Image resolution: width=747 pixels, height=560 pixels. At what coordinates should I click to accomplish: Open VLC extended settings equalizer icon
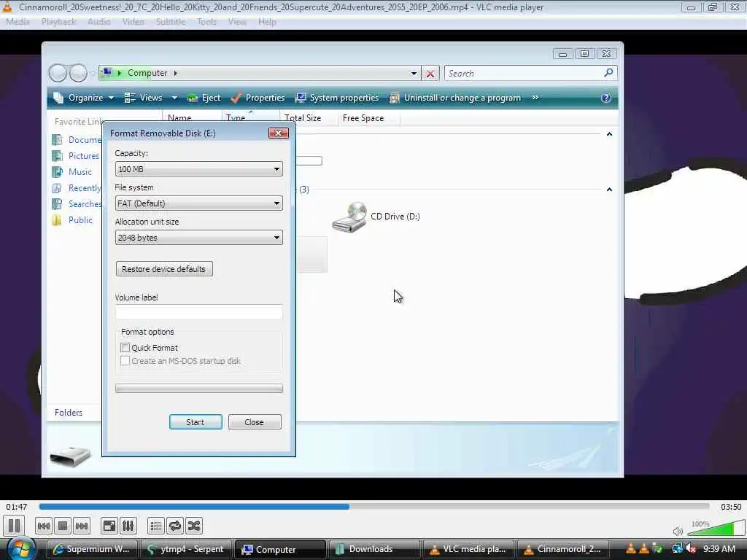point(128,526)
